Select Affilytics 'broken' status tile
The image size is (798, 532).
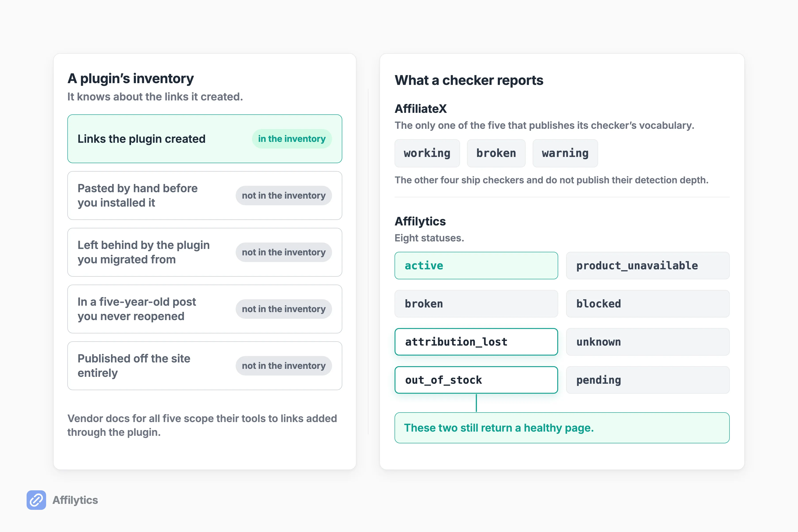[x=476, y=303]
